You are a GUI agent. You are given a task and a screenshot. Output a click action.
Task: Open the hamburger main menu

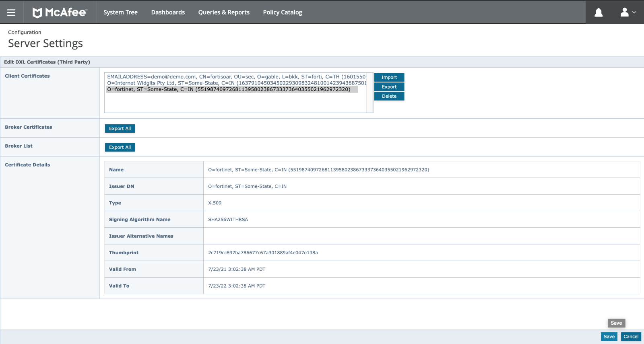click(11, 12)
